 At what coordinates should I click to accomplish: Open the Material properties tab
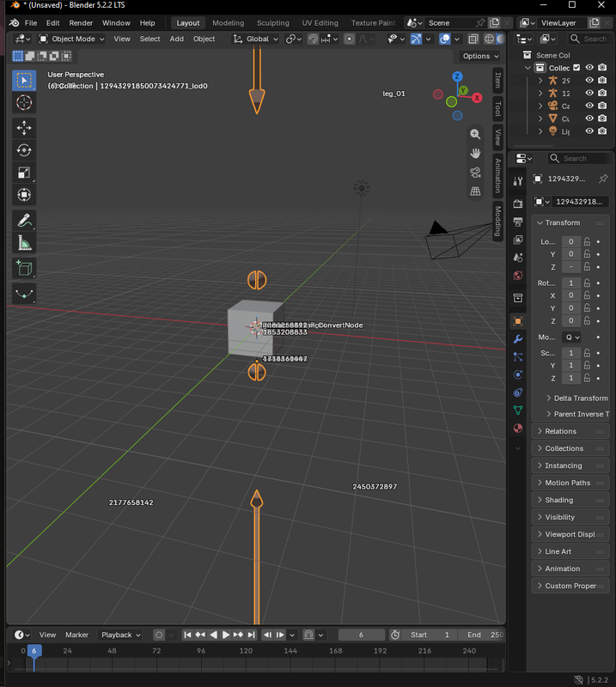[518, 428]
